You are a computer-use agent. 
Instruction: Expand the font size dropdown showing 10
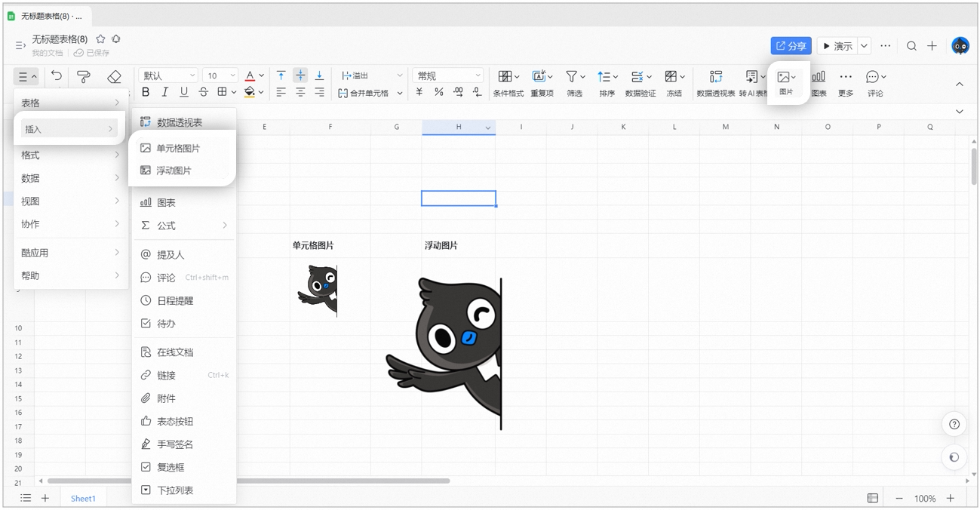[x=220, y=75]
